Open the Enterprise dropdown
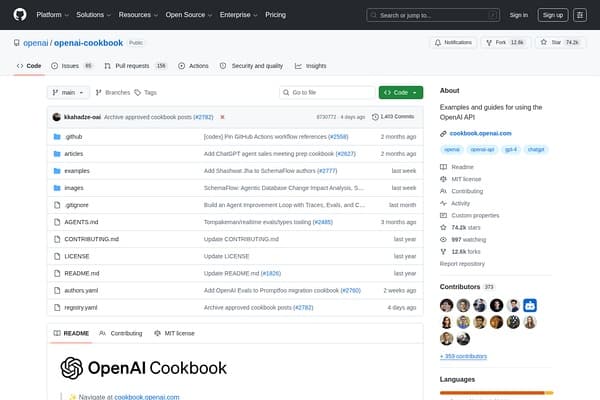This screenshot has width=600, height=400. tap(238, 15)
